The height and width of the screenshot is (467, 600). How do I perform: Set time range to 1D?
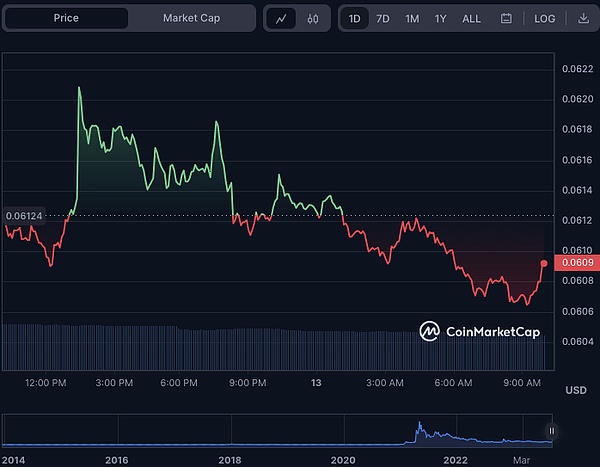click(x=354, y=18)
